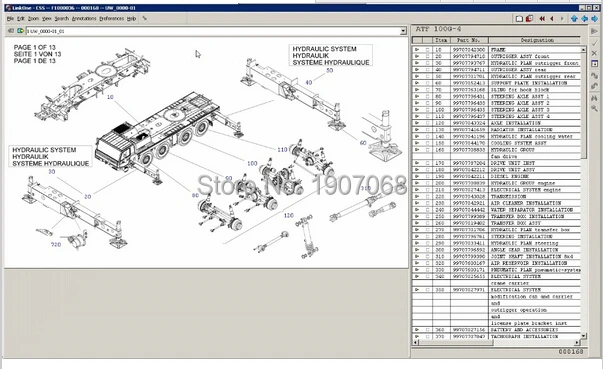This screenshot has height=369, width=603.
Task: Click the blue back navigation arrow
Action: [585, 18]
